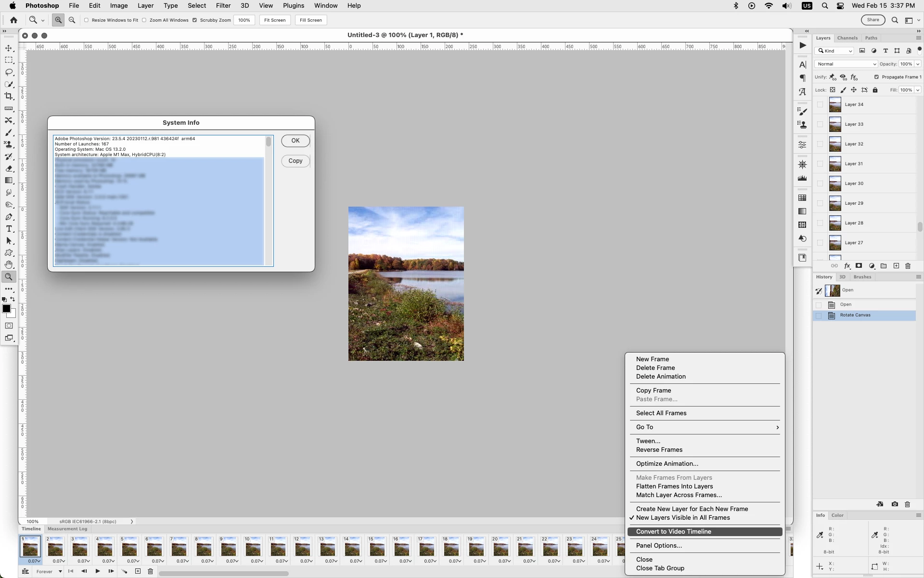Click the foreground color swatch
924x578 pixels.
coord(6,309)
